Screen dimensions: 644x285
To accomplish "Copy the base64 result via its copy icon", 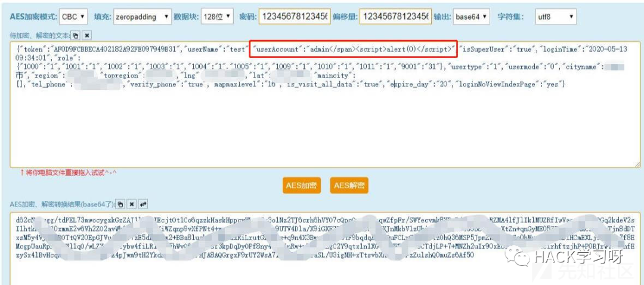I will click(120, 204).
